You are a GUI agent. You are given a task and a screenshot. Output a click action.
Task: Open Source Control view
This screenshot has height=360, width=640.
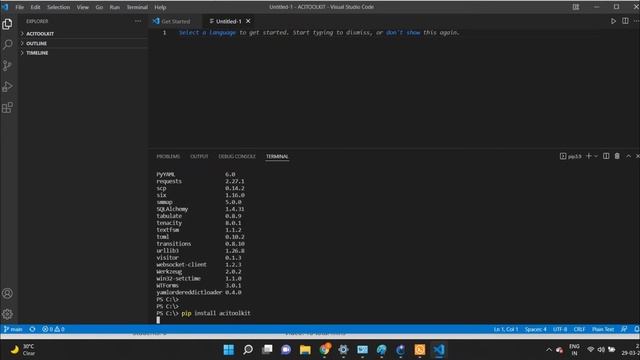(7, 66)
